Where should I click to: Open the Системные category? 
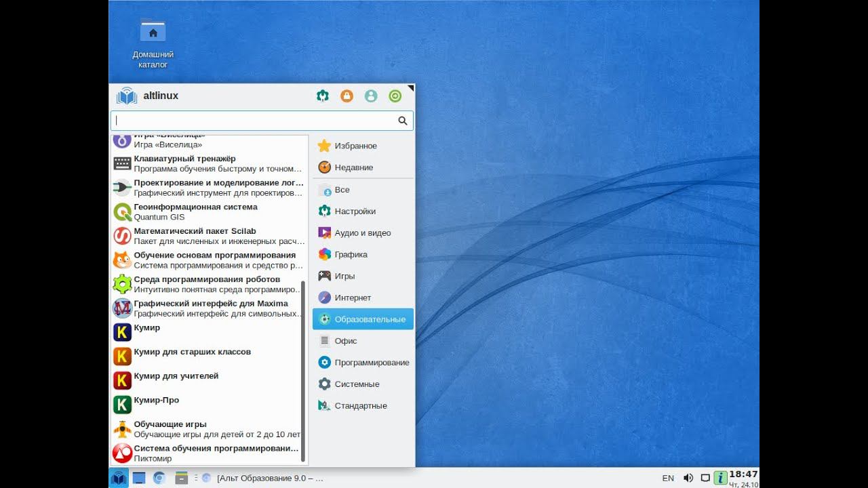363,384
